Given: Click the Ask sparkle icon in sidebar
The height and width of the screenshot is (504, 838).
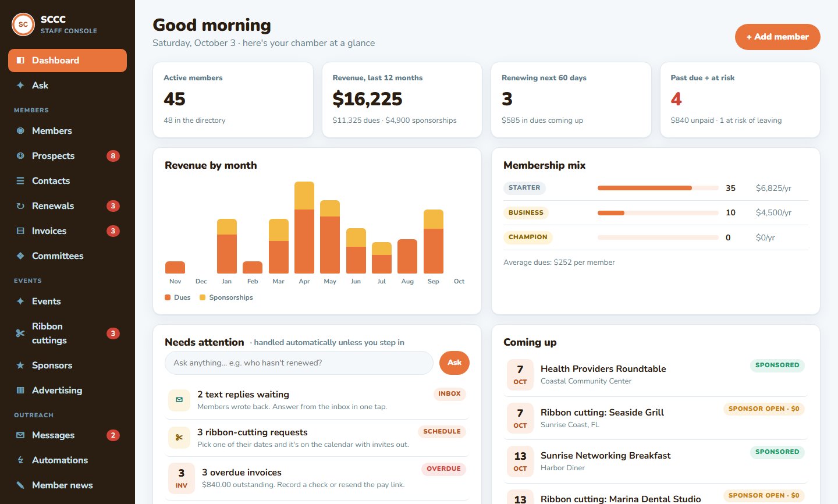Looking at the screenshot, I should (x=20, y=86).
